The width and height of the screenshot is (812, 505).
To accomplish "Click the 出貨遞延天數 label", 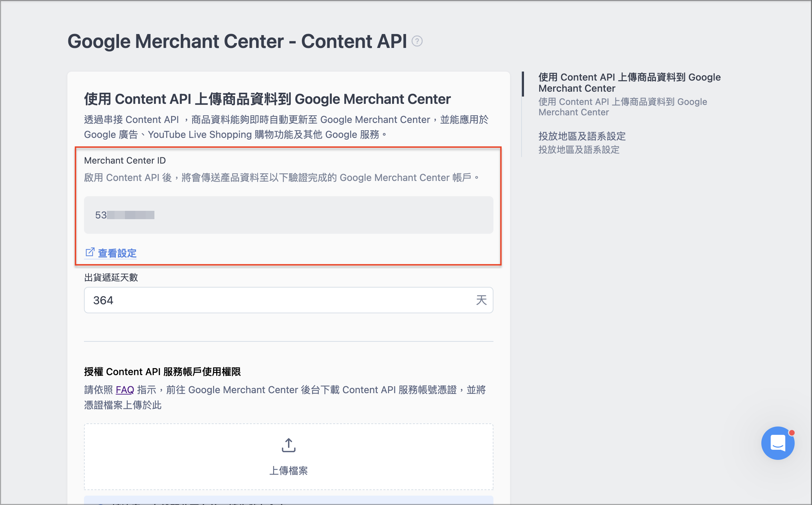I will (x=111, y=278).
